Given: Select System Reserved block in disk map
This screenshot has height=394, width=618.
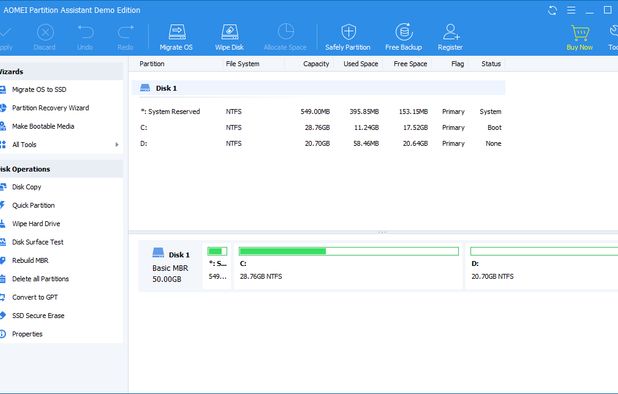Looking at the screenshot, I should pyautogui.click(x=218, y=266).
